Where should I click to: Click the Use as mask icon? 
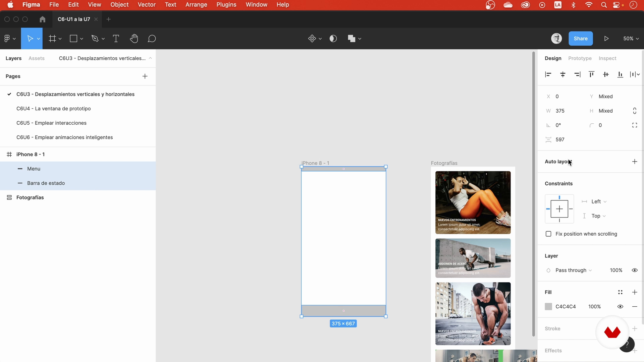[x=333, y=39]
